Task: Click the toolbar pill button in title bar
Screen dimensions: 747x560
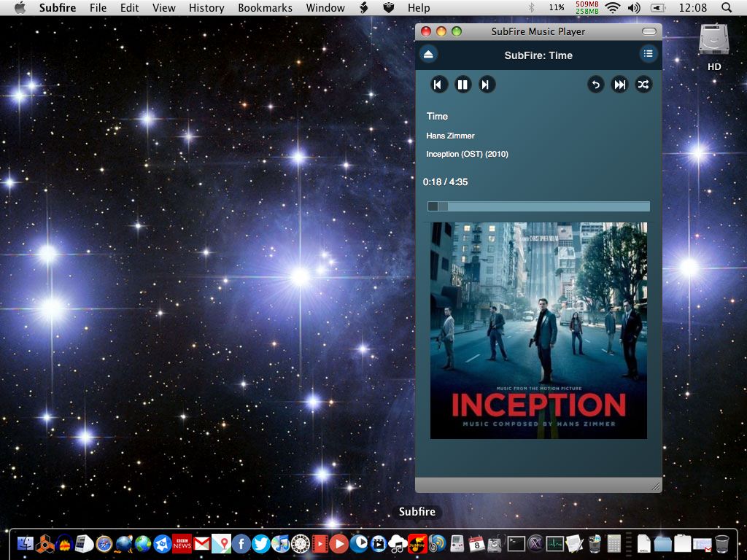Action: [649, 31]
